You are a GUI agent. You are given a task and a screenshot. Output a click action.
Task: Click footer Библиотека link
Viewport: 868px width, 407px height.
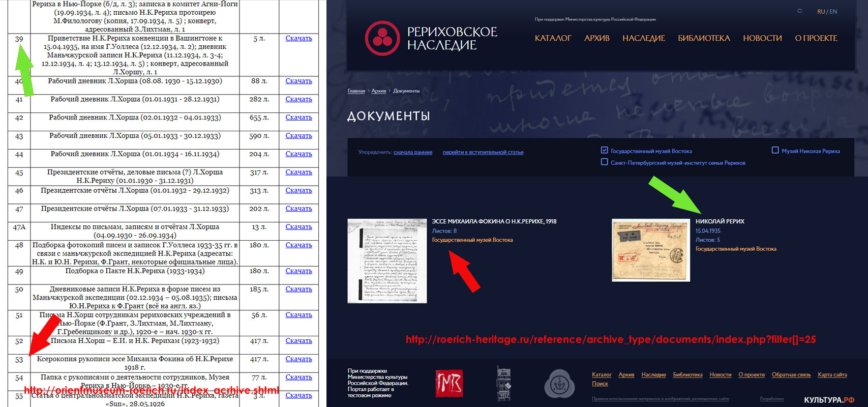(687, 374)
